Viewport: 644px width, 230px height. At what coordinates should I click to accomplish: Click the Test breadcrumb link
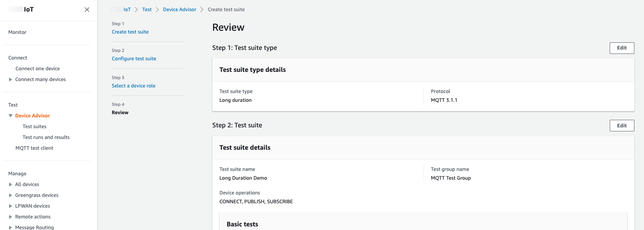click(147, 10)
